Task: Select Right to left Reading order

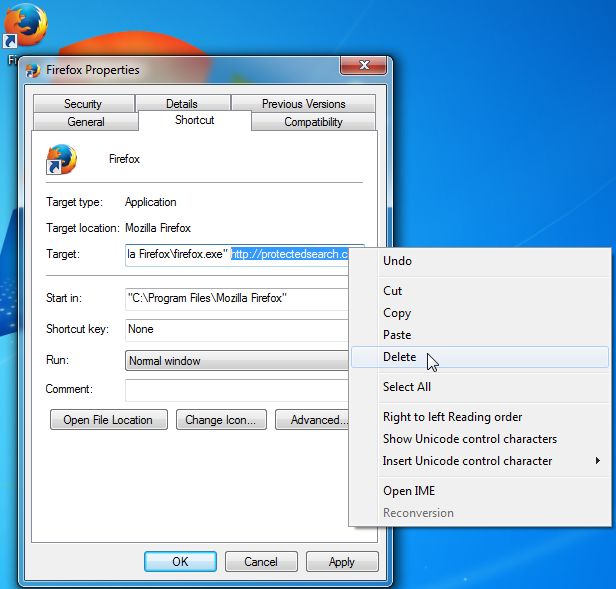Action: point(480,417)
